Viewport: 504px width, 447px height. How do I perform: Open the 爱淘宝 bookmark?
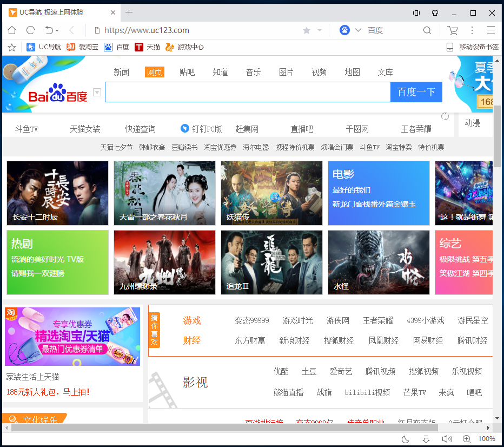coord(82,47)
